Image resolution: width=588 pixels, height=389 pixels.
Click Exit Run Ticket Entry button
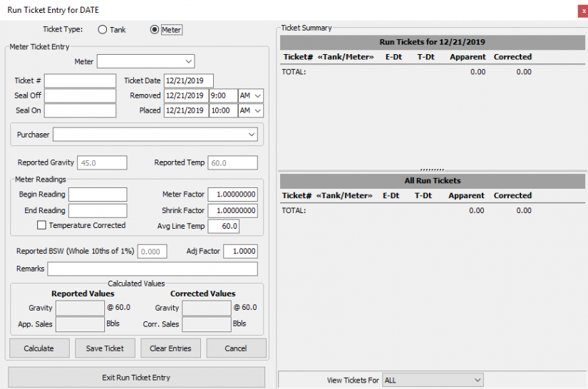pyautogui.click(x=136, y=378)
